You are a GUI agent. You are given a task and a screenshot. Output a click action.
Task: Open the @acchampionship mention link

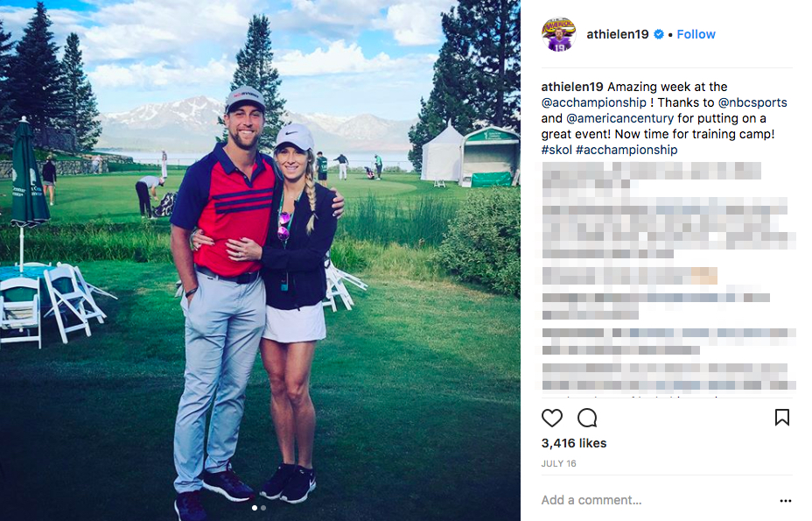coord(594,102)
